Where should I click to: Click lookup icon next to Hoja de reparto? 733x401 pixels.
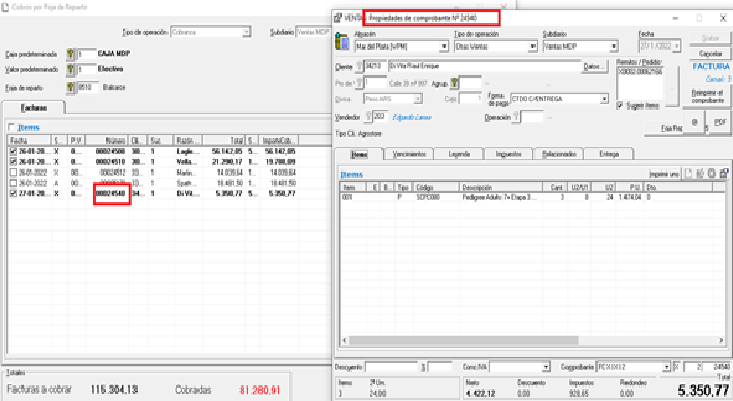70,87
